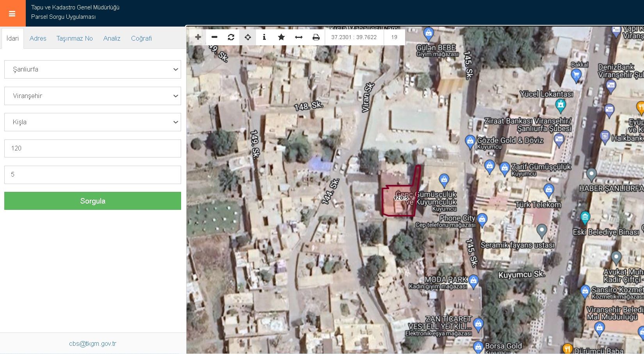Zoom in with the plus tool
Screen dimensions: 644x354
coord(198,37)
